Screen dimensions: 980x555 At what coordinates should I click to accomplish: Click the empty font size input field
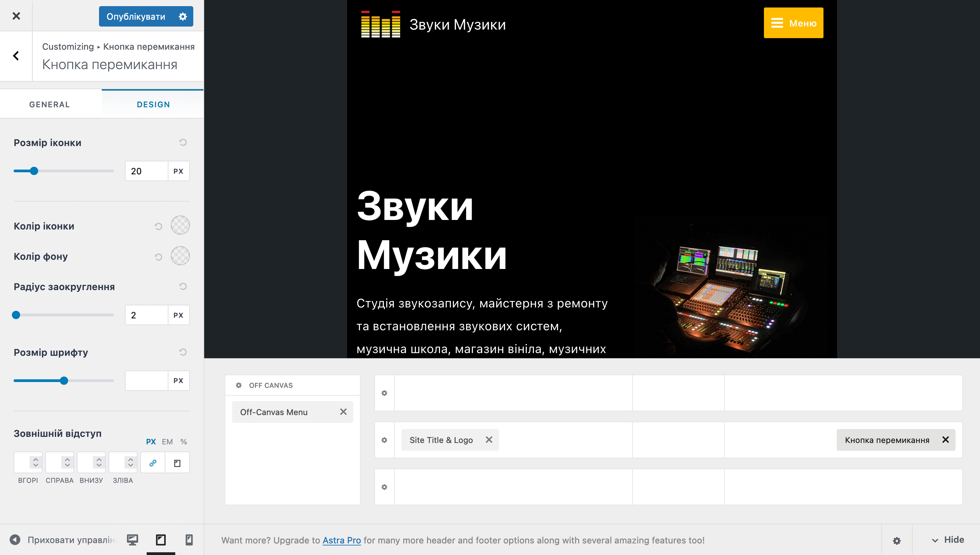(x=147, y=380)
